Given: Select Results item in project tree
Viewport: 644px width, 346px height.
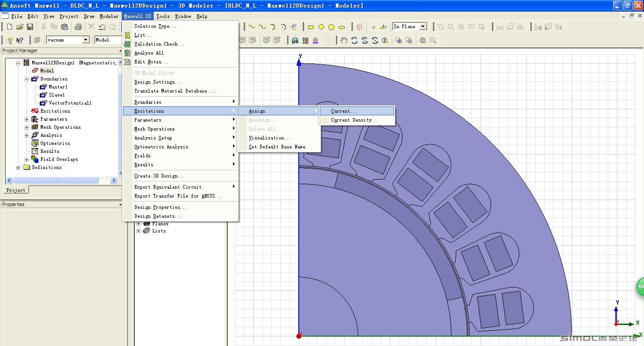Looking at the screenshot, I should (x=50, y=151).
